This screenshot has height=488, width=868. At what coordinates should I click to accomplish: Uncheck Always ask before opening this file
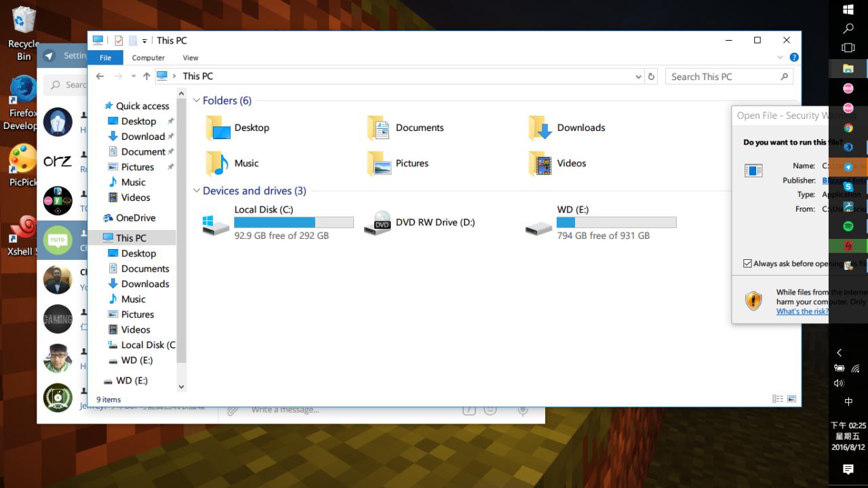(747, 263)
